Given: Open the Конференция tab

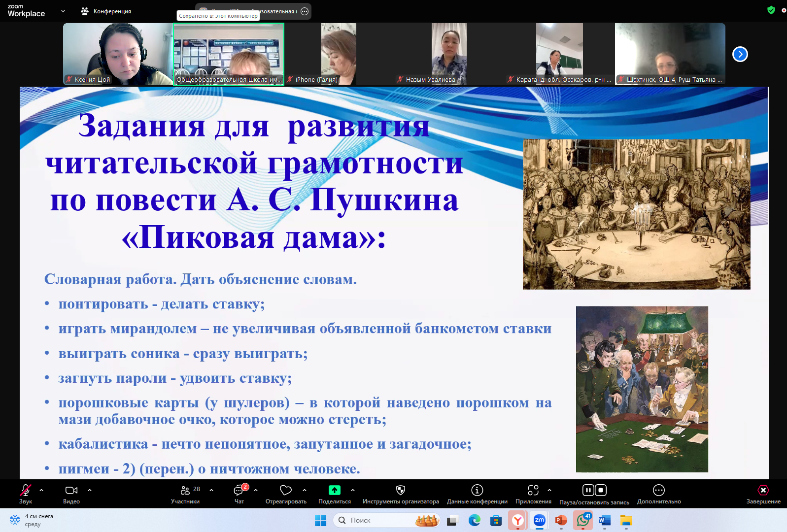Looking at the screenshot, I should pyautogui.click(x=106, y=11).
